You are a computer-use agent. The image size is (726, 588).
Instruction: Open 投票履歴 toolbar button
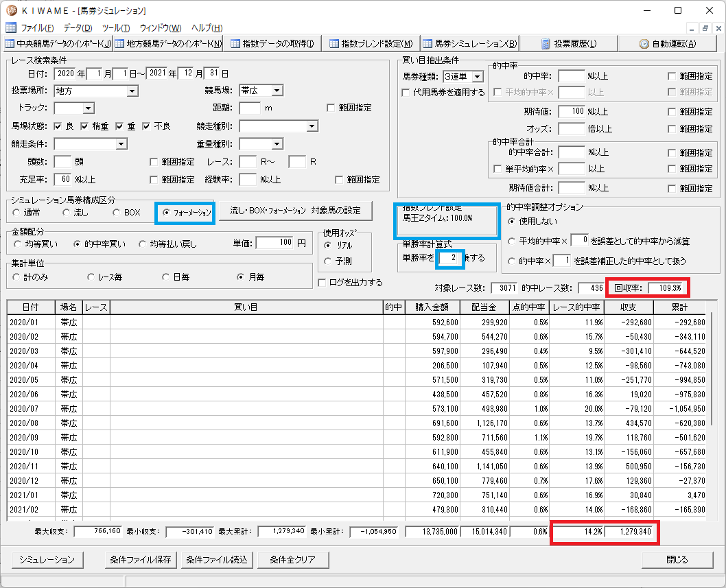569,43
